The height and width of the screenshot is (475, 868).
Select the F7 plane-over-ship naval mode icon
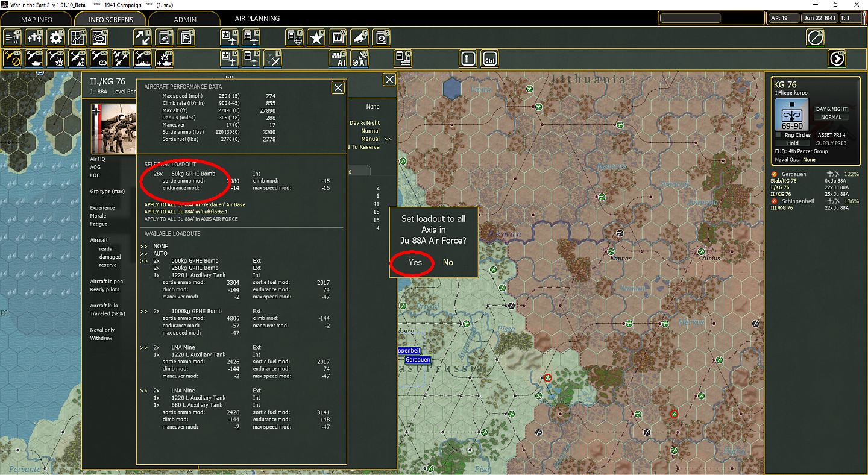(x=143, y=58)
